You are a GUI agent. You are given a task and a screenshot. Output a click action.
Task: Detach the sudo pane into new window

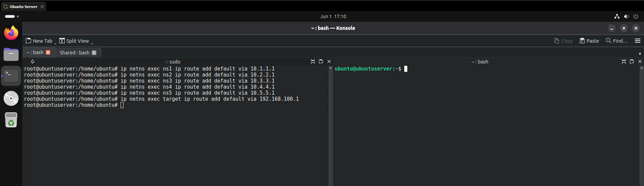coord(321,61)
